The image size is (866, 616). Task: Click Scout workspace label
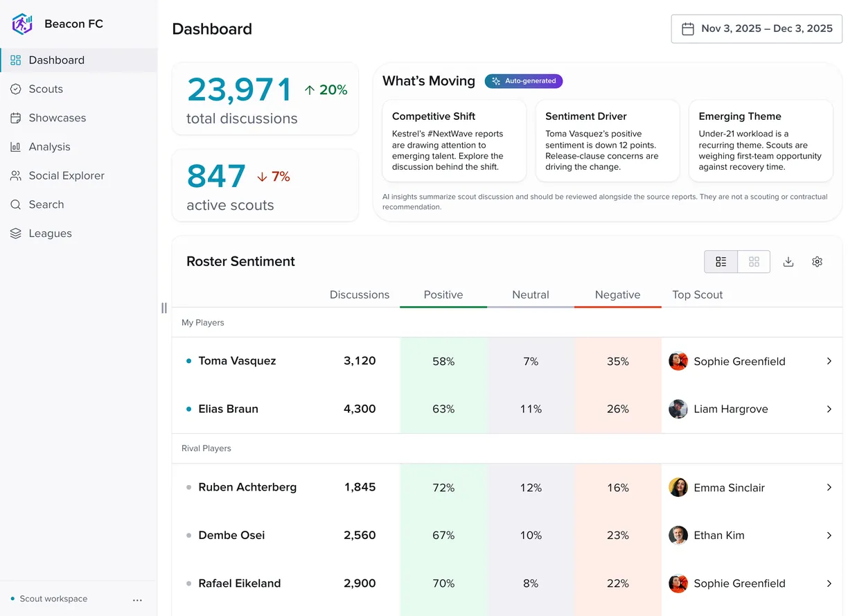[53, 599]
